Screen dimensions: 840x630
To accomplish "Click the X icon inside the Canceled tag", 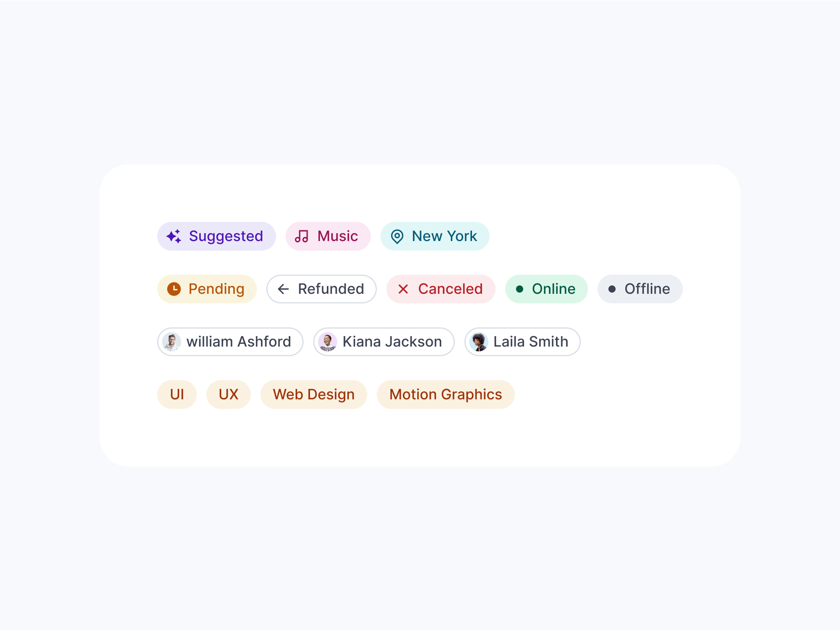I will (x=404, y=289).
